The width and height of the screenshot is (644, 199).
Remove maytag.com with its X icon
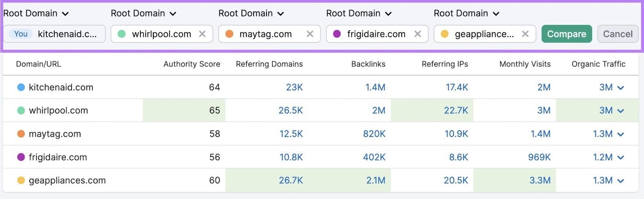click(x=310, y=34)
